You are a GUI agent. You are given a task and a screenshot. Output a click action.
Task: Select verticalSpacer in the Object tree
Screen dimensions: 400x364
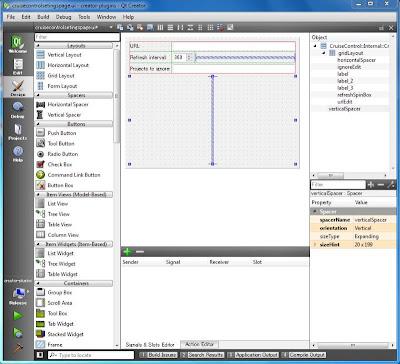coord(344,109)
